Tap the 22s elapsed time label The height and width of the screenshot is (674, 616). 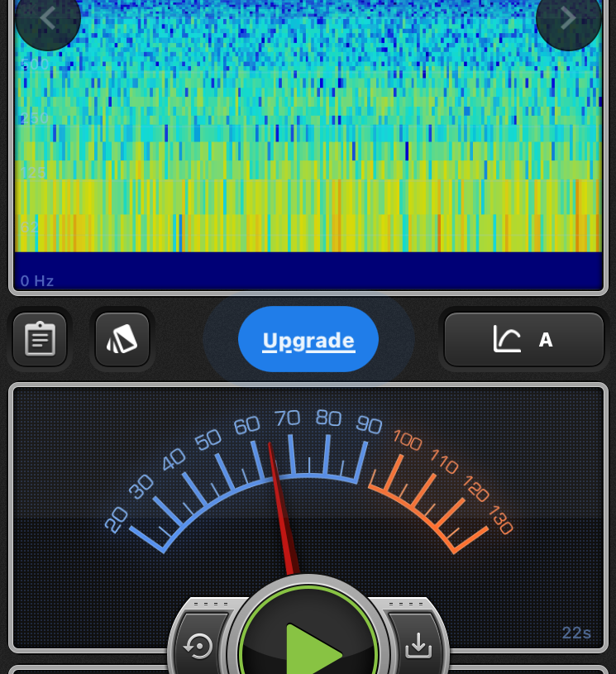(x=576, y=633)
